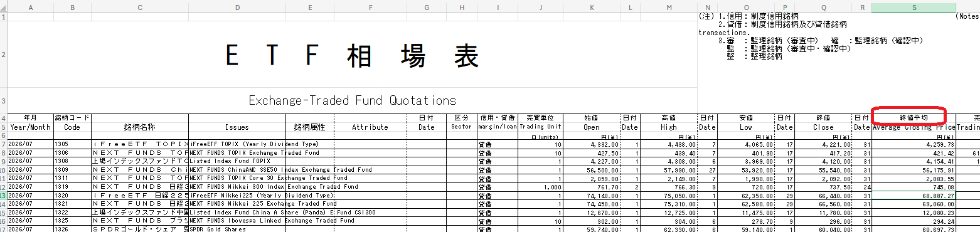This screenshot has height=232, width=980.
Task: Click the Listed Index Fund TOPIX cell
Action: [237, 161]
